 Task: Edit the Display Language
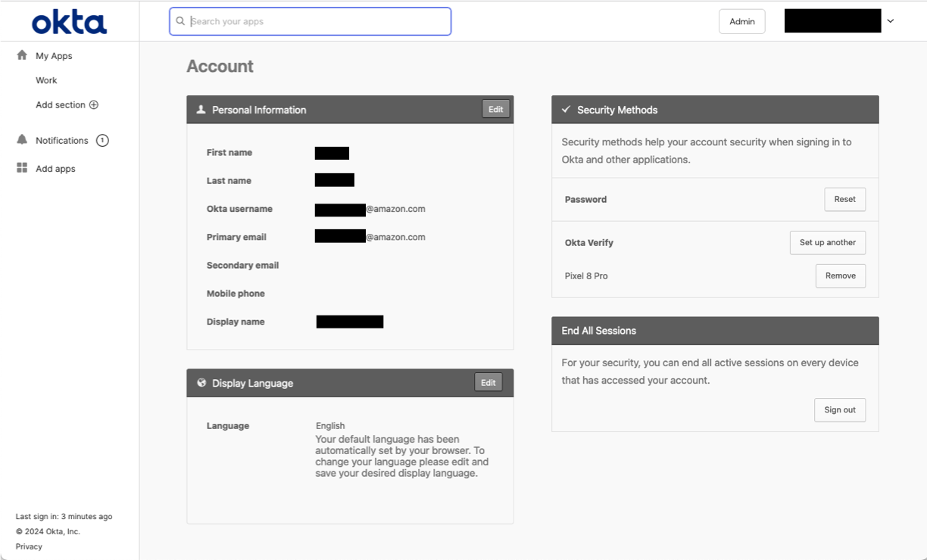(488, 382)
